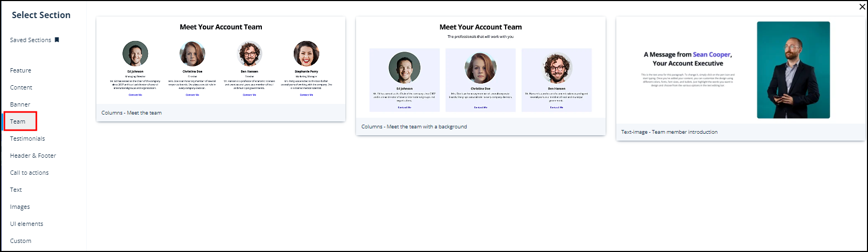Close the Select Section dialog
Image resolution: width=868 pixels, height=252 pixels.
(x=862, y=7)
